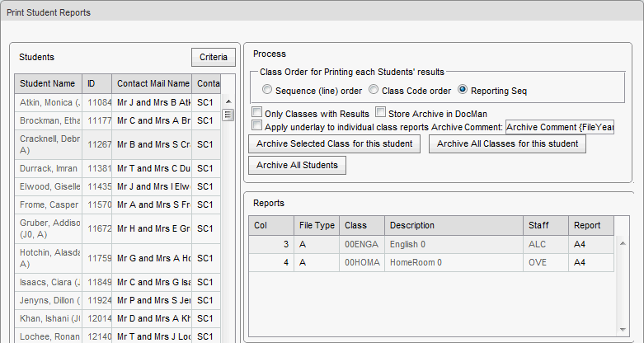
Task: Open the Criteria button
Action: point(214,57)
